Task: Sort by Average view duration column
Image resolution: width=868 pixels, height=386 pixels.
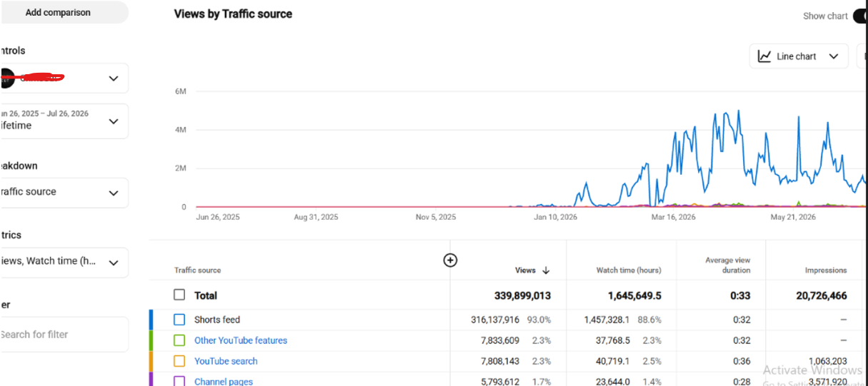Action: [728, 265]
